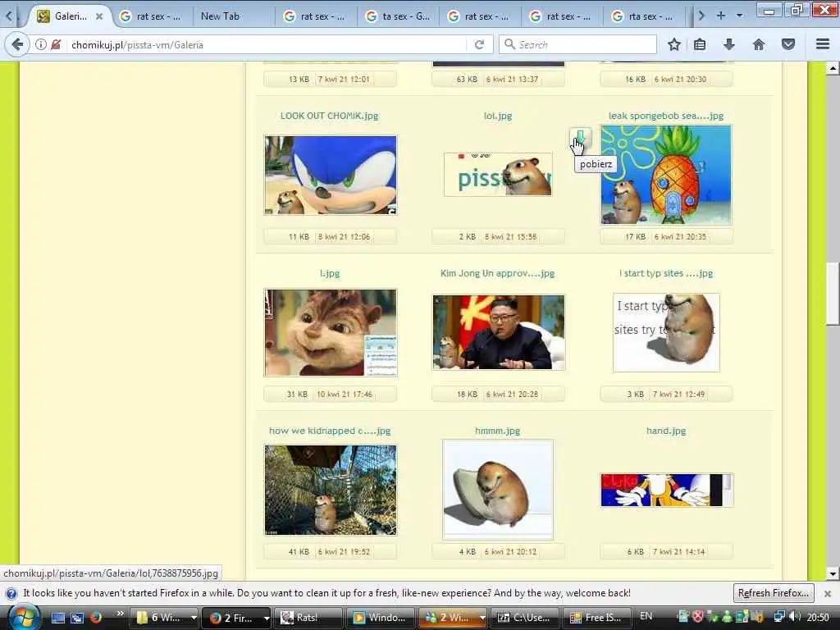The width and height of the screenshot is (840, 630).
Task: Switch to the rta sex tab
Action: tap(643, 16)
